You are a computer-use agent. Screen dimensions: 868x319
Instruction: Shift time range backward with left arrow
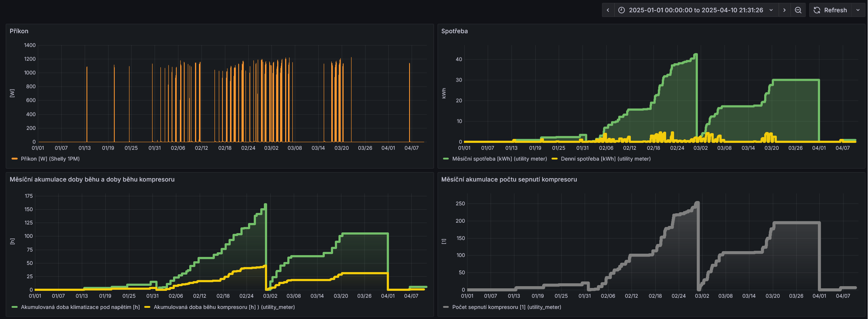point(608,10)
